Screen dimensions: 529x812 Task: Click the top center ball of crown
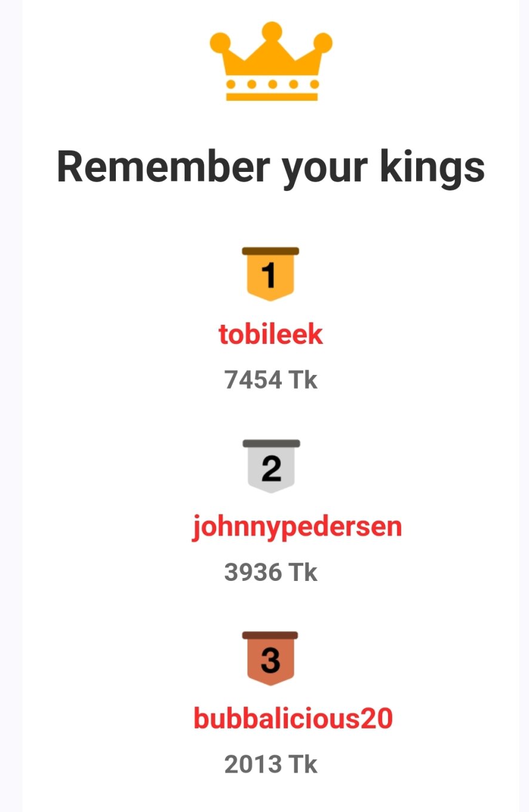[272, 31]
